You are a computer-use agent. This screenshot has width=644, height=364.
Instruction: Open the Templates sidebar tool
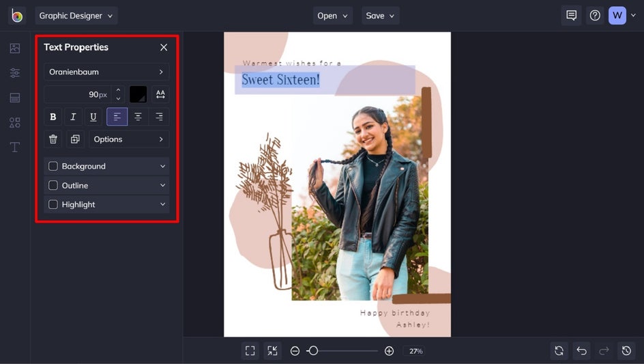(x=15, y=98)
